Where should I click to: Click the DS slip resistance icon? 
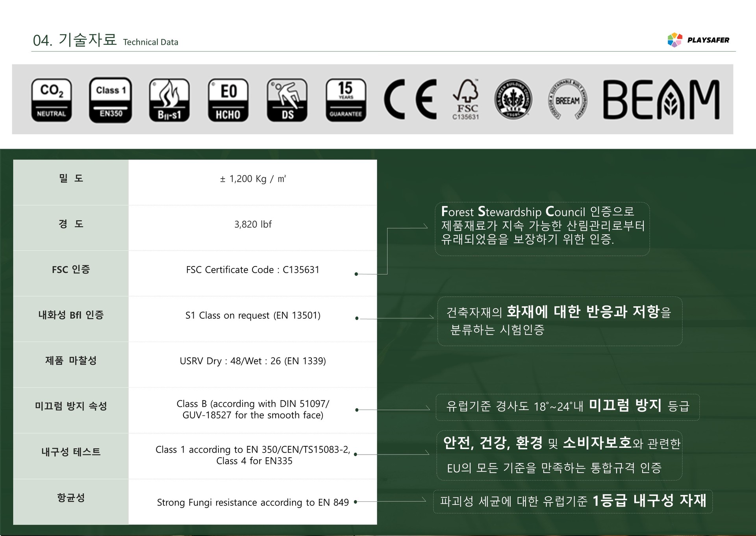[287, 100]
